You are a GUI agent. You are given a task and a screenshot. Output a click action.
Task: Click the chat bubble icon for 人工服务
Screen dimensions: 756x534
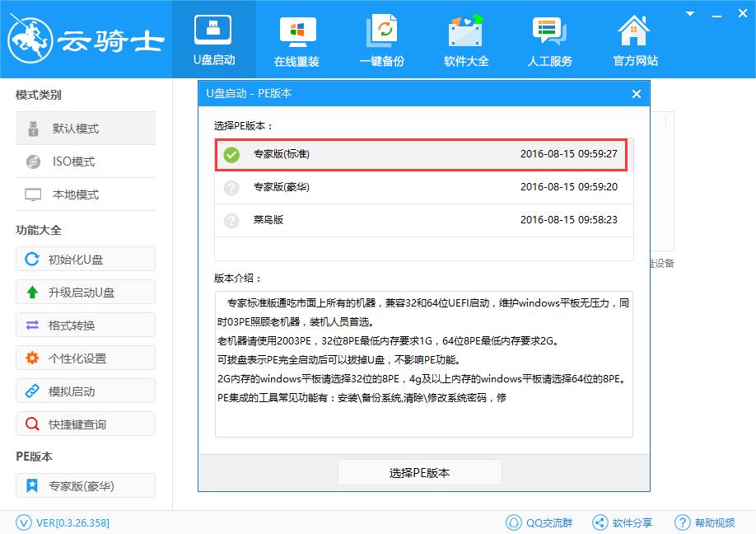click(549, 30)
